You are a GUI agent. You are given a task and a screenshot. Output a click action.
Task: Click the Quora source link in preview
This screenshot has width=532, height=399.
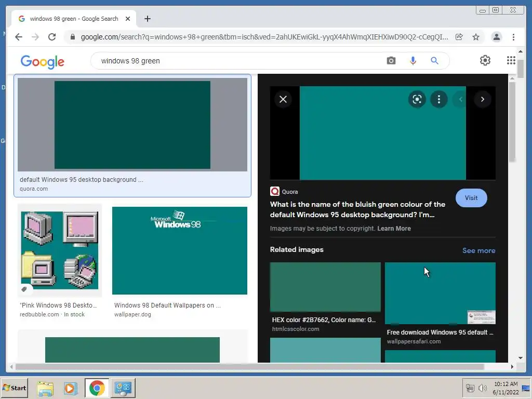click(x=284, y=192)
